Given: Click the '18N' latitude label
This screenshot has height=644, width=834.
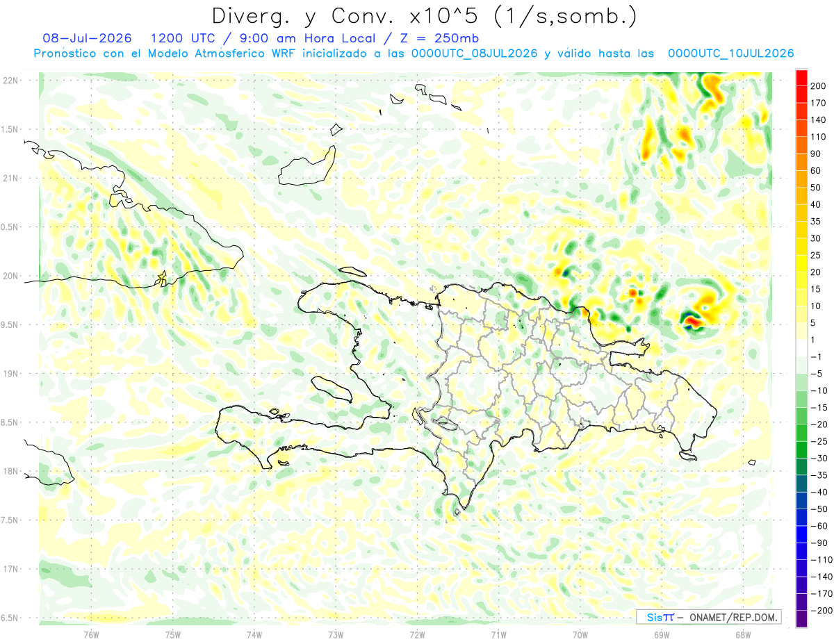Looking at the screenshot, I should pos(10,471).
